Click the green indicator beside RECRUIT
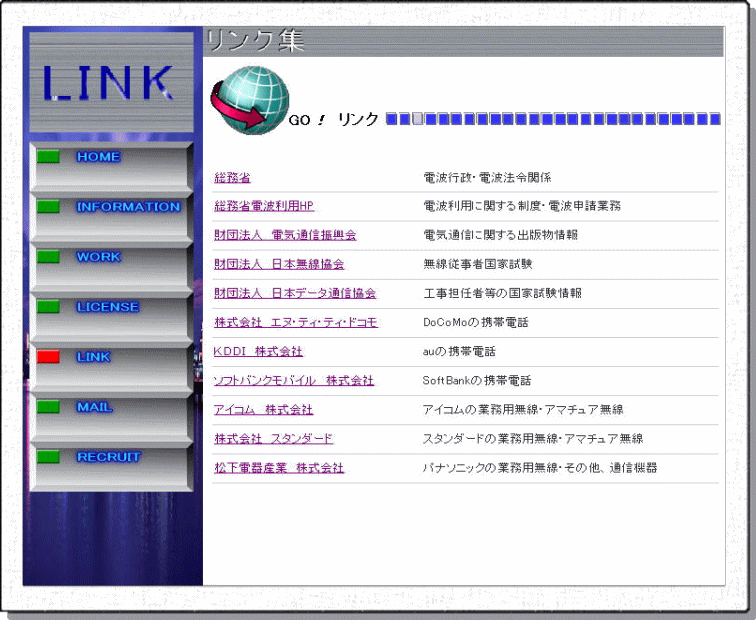This screenshot has width=756, height=620. (x=48, y=457)
